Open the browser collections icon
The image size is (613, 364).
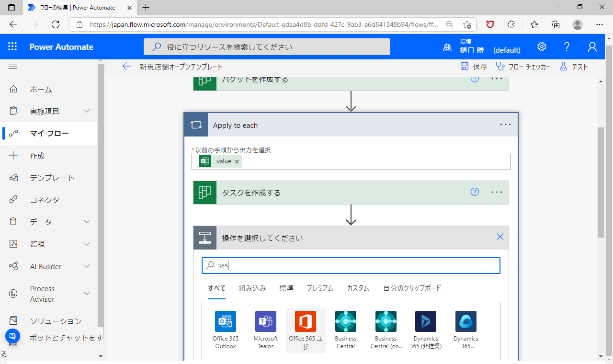coord(556,24)
